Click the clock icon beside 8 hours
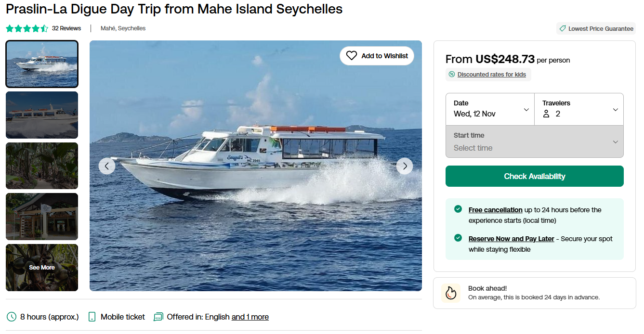Screen dimensions: 644x334 pos(11,317)
